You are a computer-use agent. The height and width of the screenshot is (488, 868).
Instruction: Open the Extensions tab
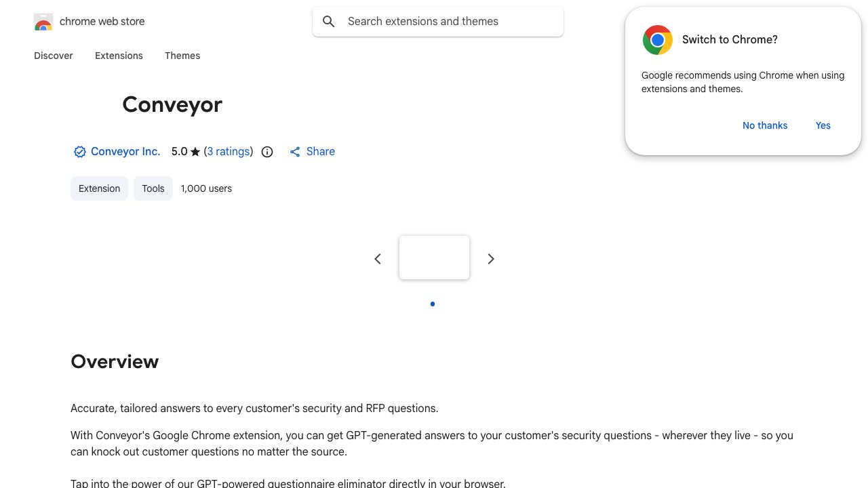coord(119,56)
